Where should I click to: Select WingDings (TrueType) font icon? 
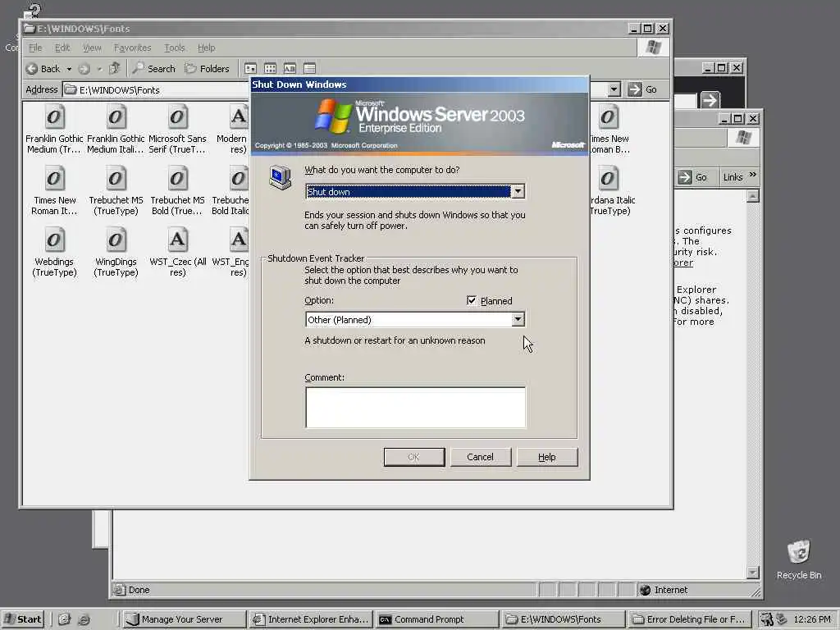(116, 240)
